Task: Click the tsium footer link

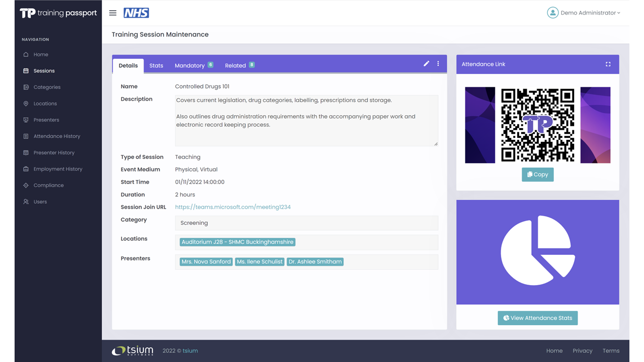Action: tap(190, 351)
